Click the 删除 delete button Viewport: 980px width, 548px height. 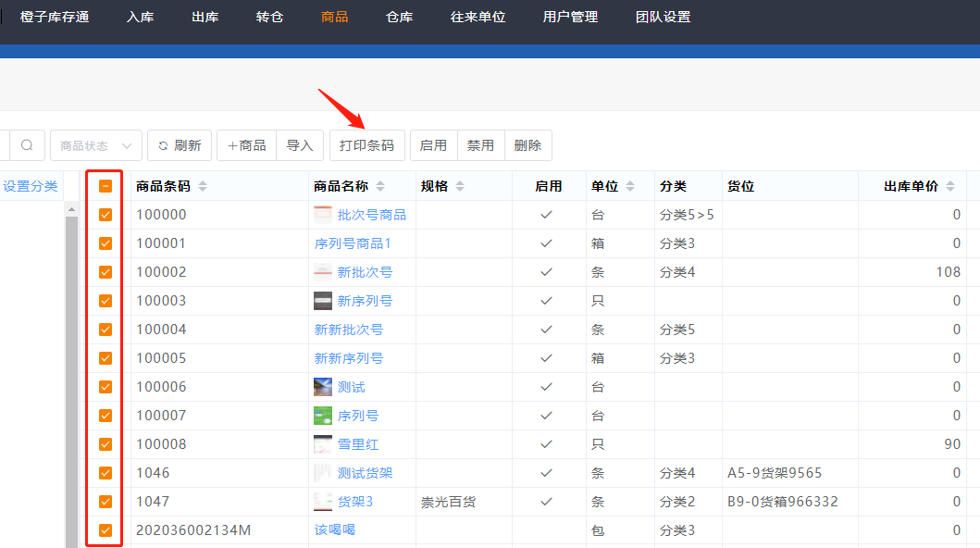click(527, 145)
